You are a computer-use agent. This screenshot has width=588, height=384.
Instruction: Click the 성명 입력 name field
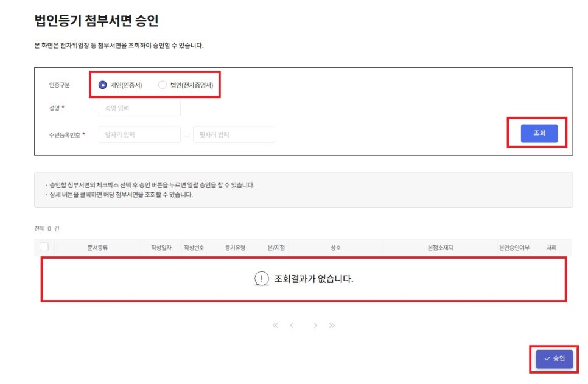click(x=139, y=108)
